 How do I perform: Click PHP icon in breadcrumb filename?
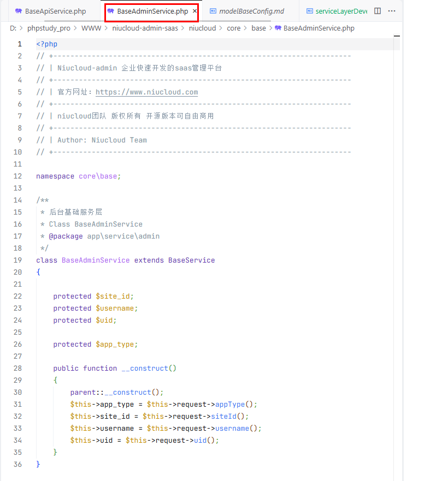pyautogui.click(x=278, y=28)
